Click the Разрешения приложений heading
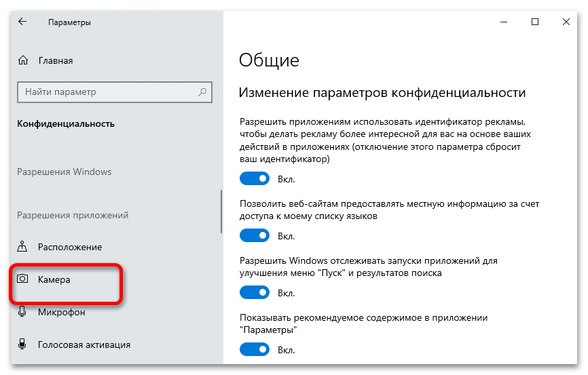This screenshot has height=375, width=588. tap(73, 216)
